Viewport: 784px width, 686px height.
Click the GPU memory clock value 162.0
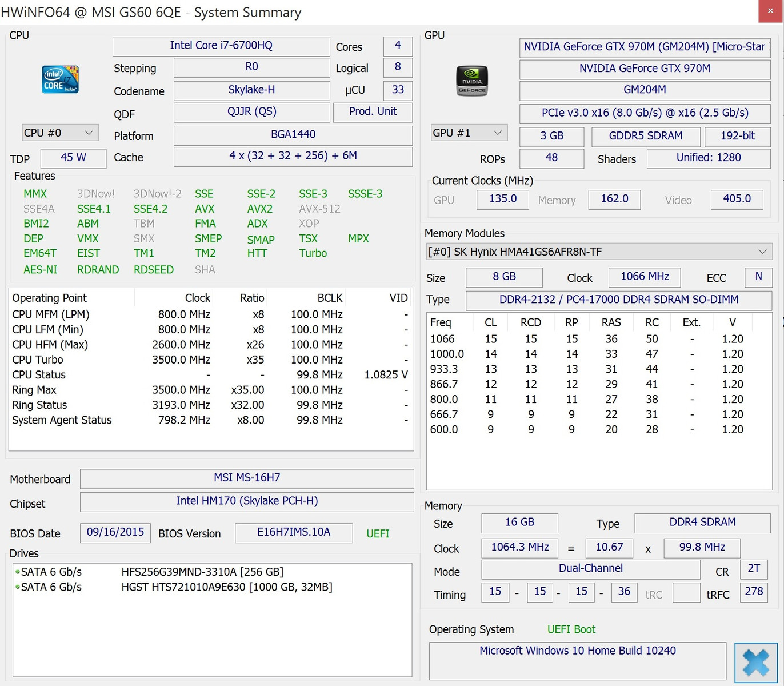pyautogui.click(x=614, y=199)
